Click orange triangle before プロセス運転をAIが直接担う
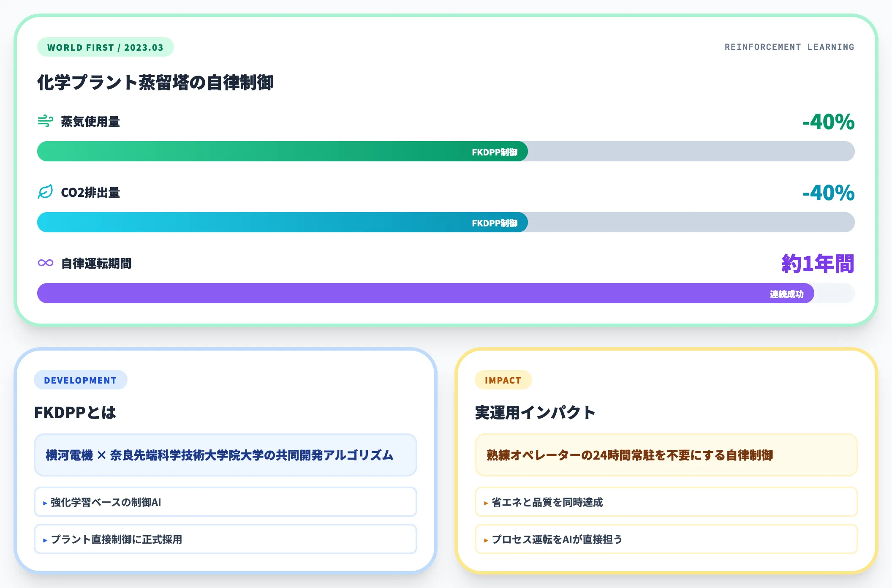 tap(486, 540)
